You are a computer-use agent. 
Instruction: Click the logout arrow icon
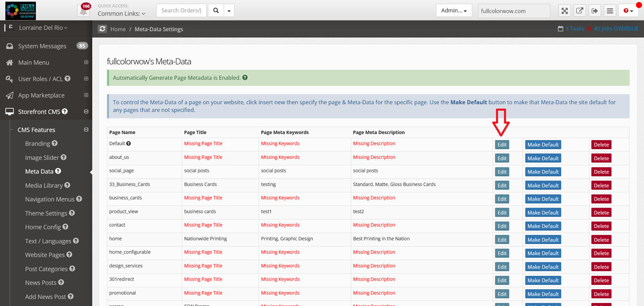tap(594, 11)
